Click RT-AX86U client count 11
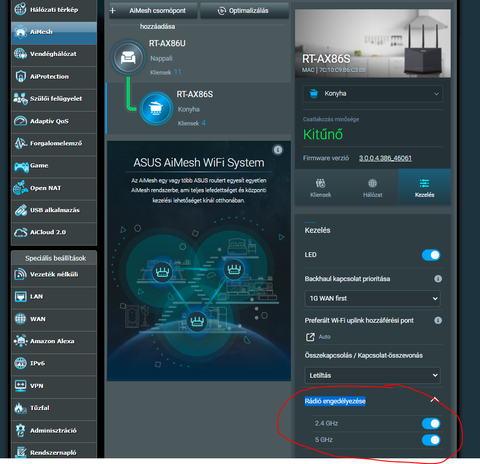This screenshot has height=464, width=480. point(178,72)
